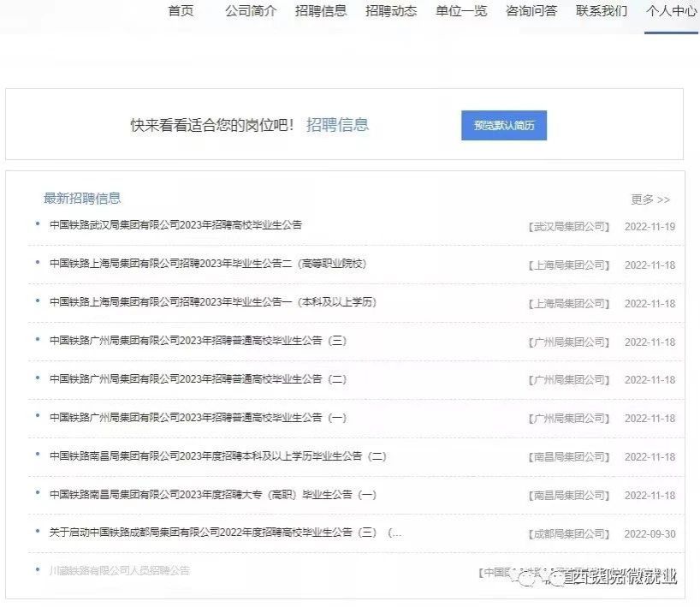Open 上海局 毕业生公告二 (高等职业院校)
Viewport: 700px width, 607px height.
tap(208, 264)
